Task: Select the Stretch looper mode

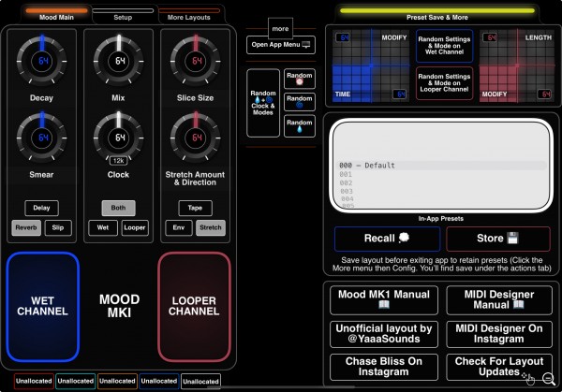Action: pos(211,227)
